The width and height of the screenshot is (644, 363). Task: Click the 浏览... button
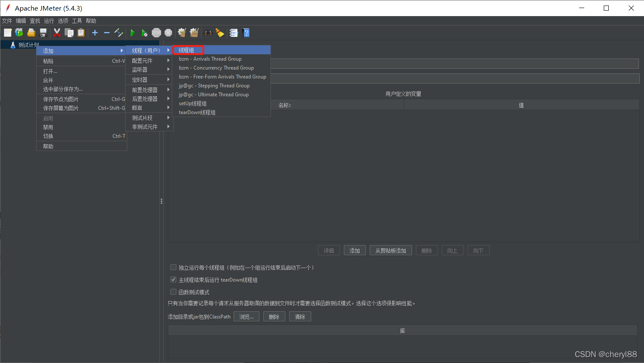pyautogui.click(x=246, y=317)
